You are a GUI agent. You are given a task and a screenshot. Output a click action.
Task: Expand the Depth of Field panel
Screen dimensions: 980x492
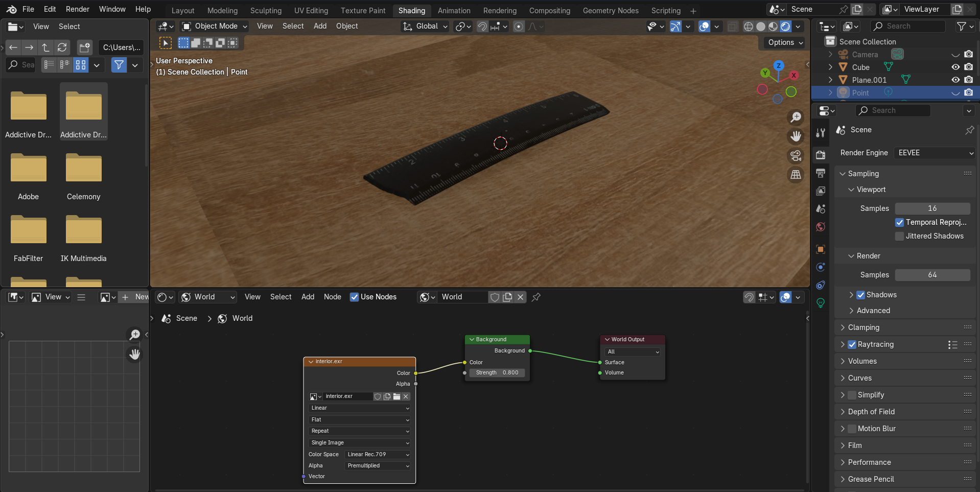point(871,412)
